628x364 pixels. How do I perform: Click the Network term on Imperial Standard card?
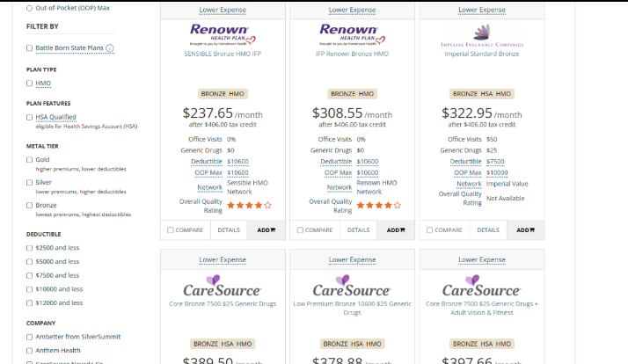pos(469,184)
